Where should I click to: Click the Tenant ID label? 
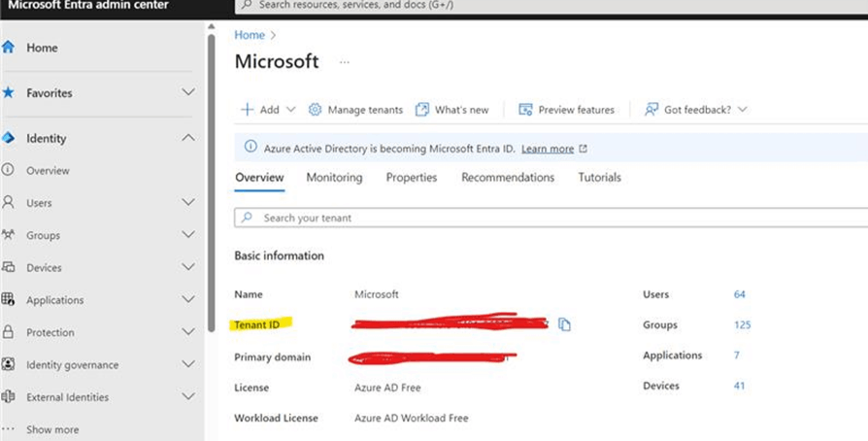coord(257,324)
